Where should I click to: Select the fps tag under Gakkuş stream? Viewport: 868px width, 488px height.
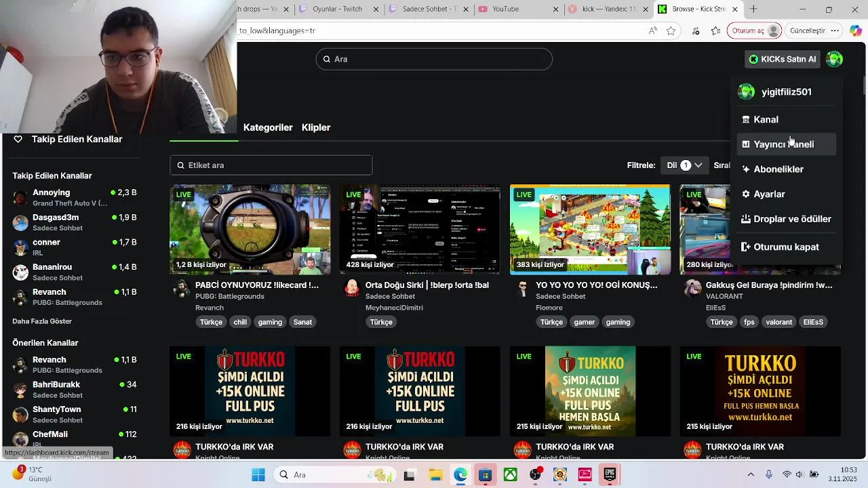click(x=749, y=322)
